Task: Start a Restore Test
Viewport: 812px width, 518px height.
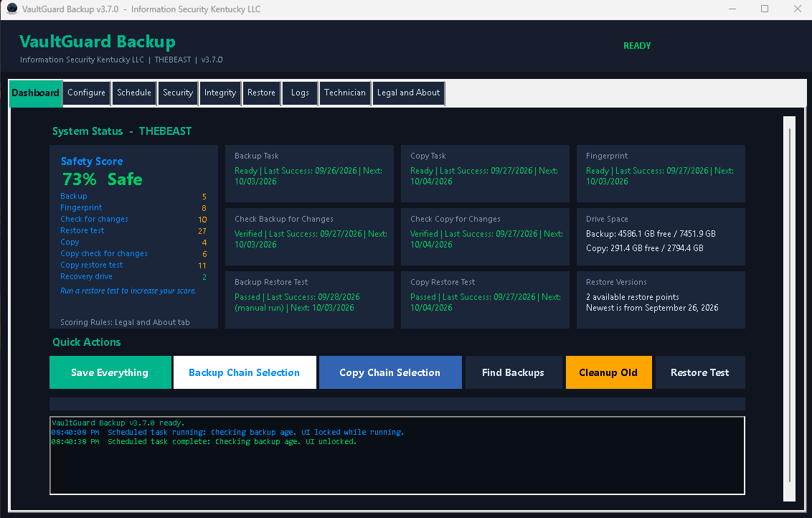Action: 700,372
